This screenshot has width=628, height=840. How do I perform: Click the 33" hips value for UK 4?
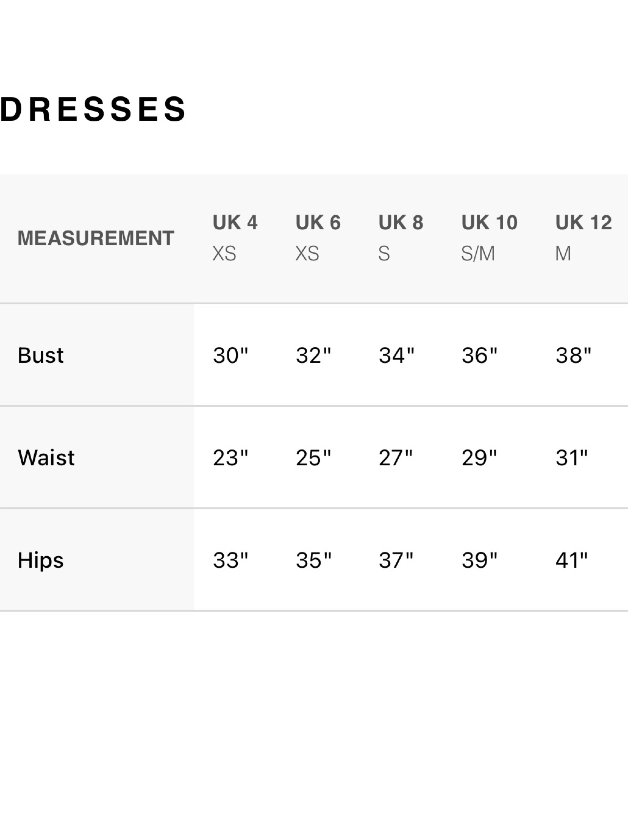pos(230,560)
